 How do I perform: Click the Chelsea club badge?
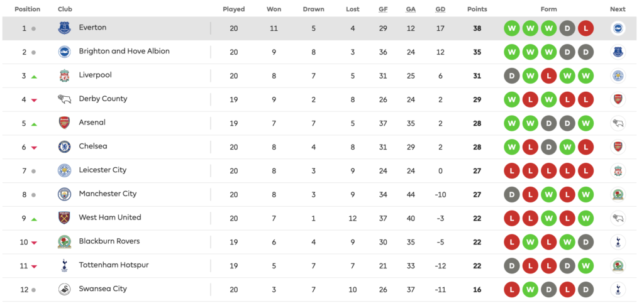pyautogui.click(x=65, y=146)
